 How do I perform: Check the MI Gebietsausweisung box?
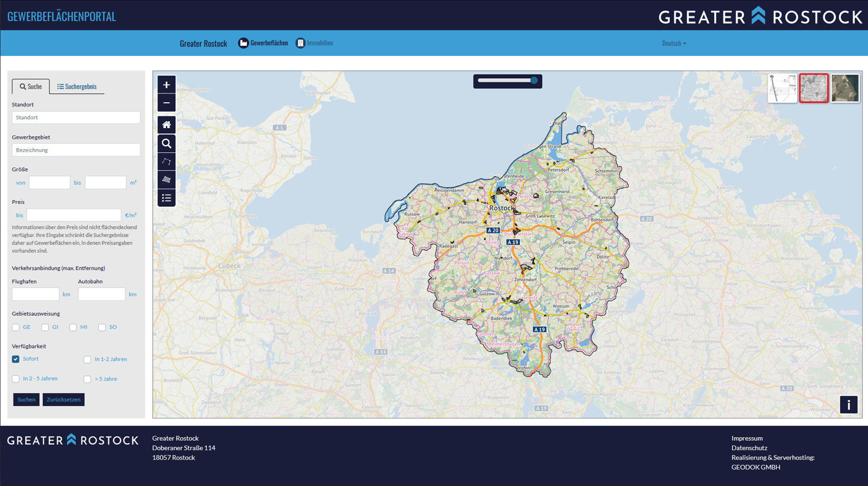coord(73,327)
